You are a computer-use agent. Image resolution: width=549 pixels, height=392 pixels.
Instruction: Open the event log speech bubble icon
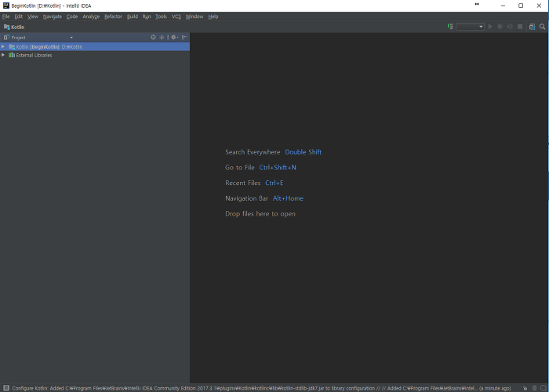(x=544, y=388)
